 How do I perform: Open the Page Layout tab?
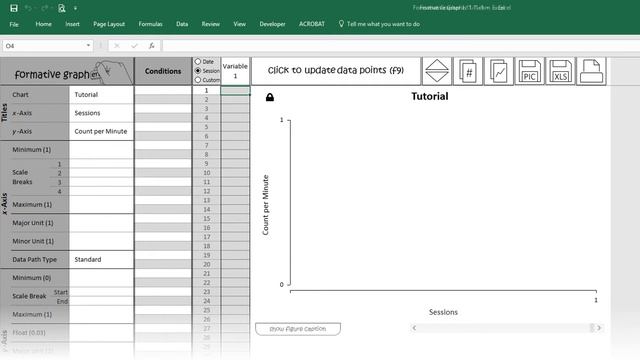(109, 24)
